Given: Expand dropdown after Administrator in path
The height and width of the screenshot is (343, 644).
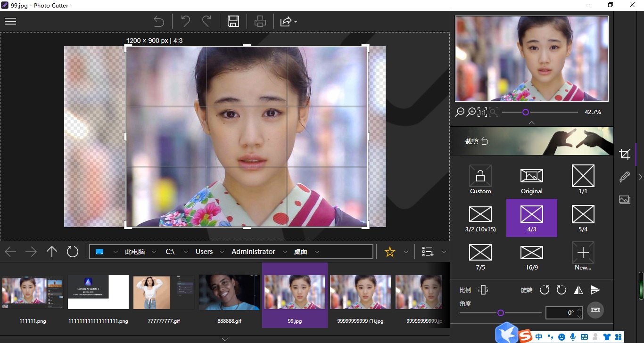Looking at the screenshot, I should (x=284, y=252).
